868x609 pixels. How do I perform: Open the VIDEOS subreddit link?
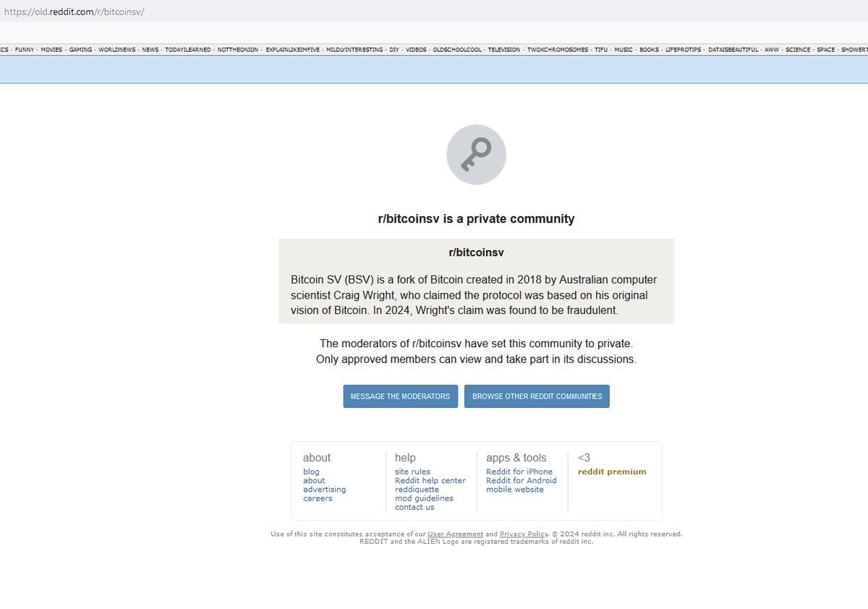coord(416,50)
